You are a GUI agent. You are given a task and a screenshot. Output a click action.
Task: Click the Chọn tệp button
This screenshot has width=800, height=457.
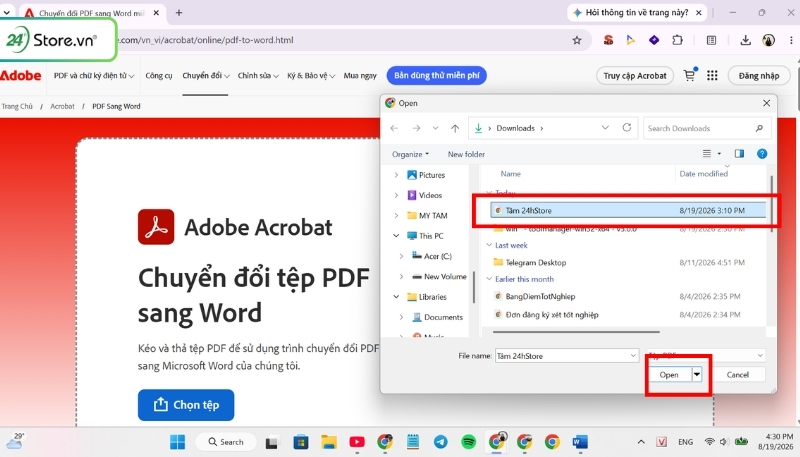(186, 405)
